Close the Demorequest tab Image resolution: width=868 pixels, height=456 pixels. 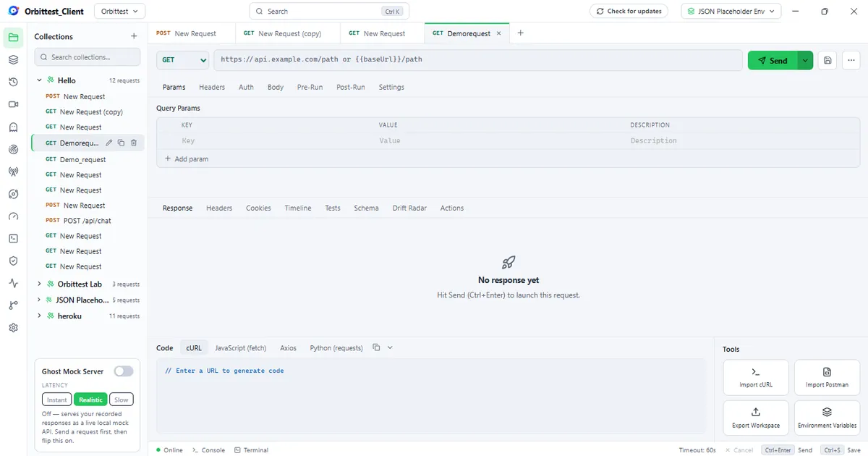tap(498, 33)
